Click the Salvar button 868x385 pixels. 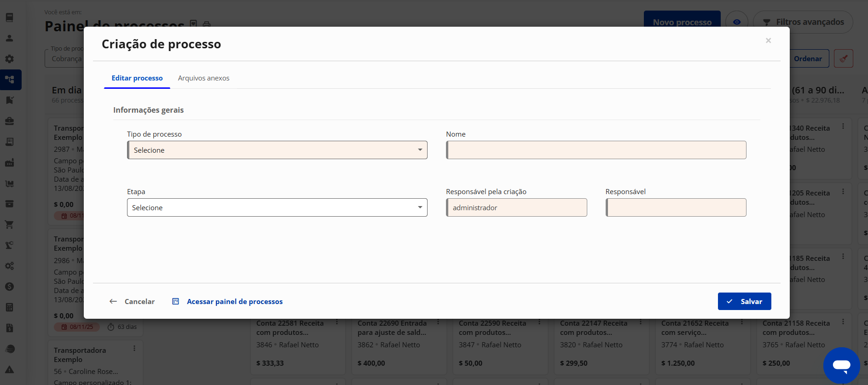(x=744, y=301)
